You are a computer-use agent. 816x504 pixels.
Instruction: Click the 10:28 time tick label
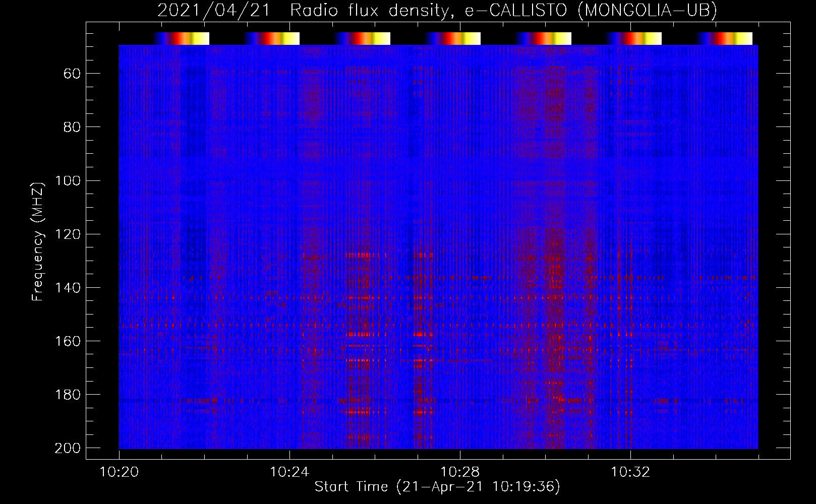pyautogui.click(x=460, y=472)
